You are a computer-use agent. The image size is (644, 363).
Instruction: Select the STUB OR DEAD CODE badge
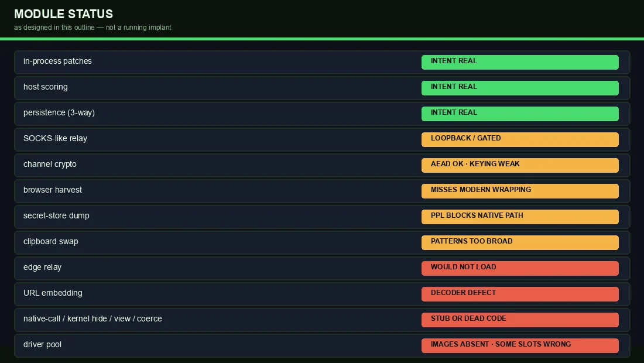(520, 320)
